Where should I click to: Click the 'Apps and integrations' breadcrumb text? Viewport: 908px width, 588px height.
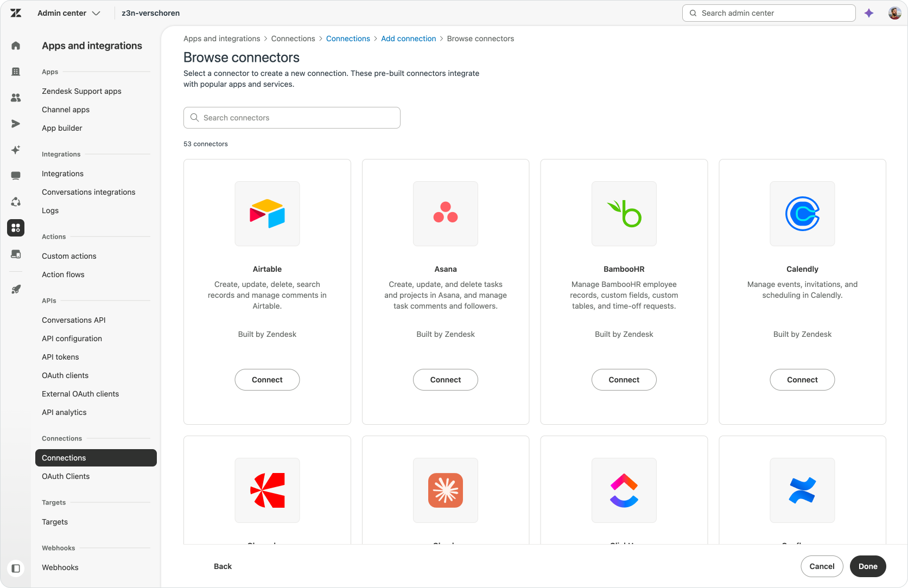coord(222,39)
